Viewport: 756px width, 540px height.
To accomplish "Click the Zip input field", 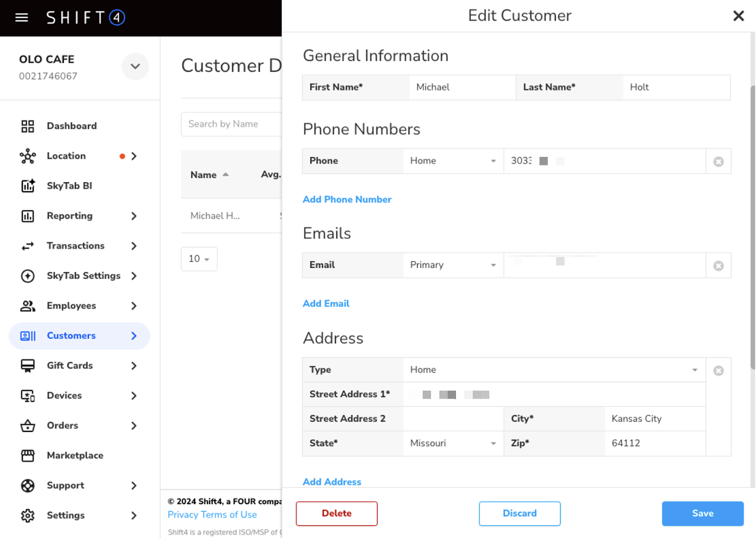I will coord(654,444).
